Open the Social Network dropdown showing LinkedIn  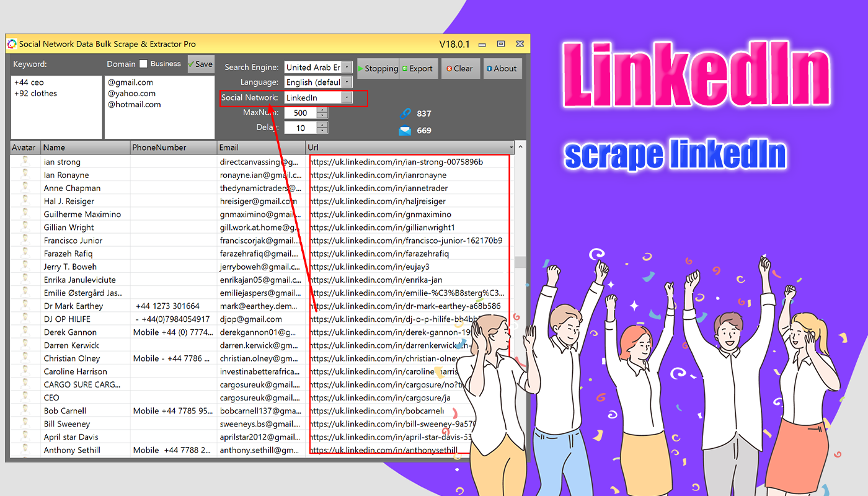(347, 97)
